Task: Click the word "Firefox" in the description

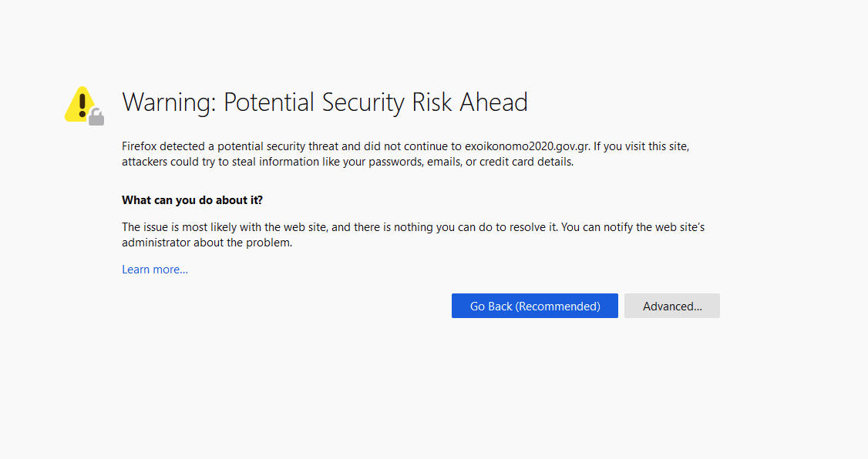Action: click(139, 146)
